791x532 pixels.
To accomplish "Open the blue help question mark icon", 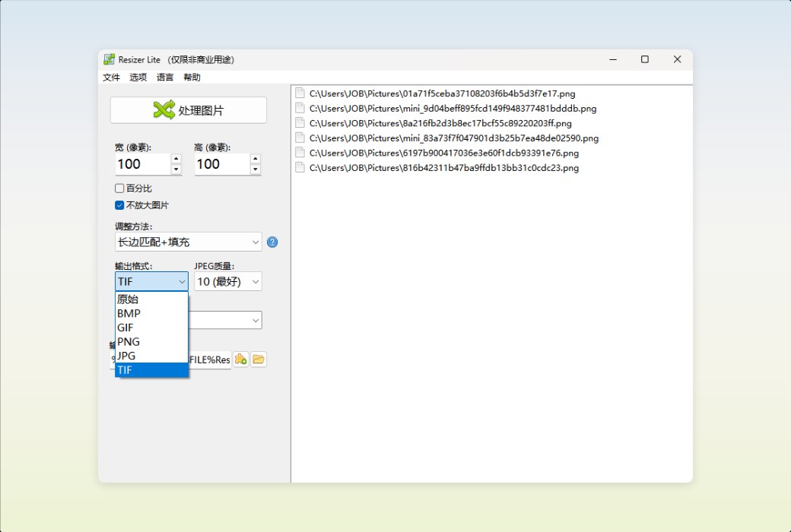I will [272, 242].
